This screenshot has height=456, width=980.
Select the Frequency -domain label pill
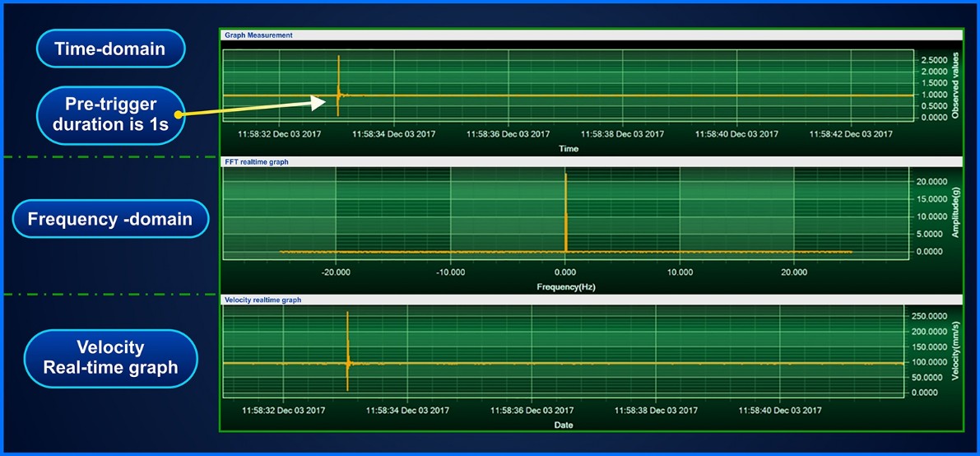click(x=109, y=219)
